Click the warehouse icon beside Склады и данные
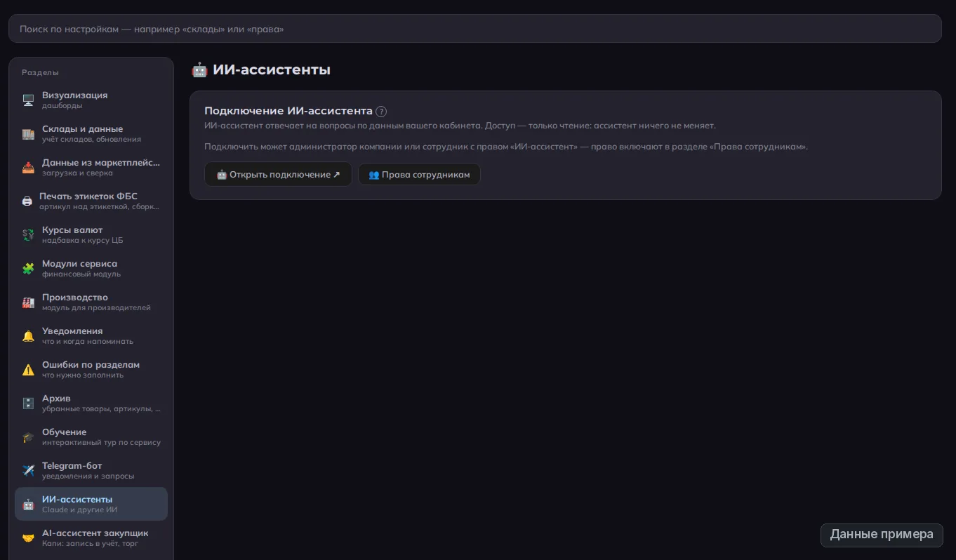956x560 pixels. pyautogui.click(x=28, y=134)
